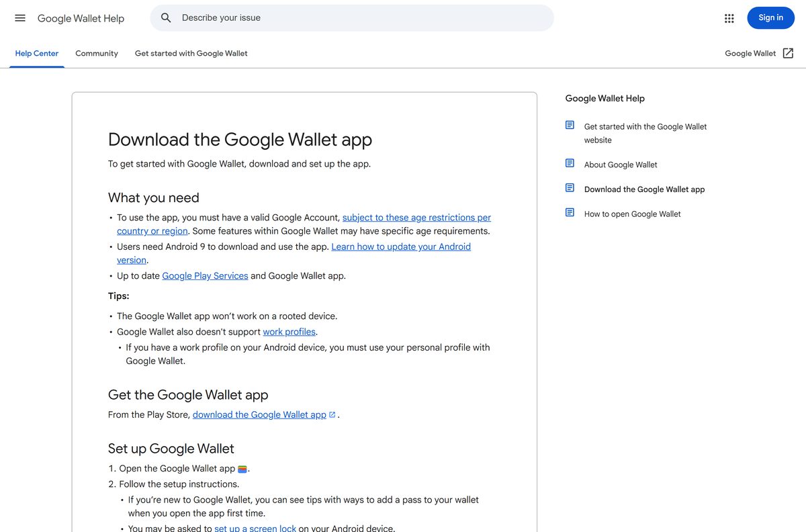Open Get started with Google Wallet tab

click(x=191, y=54)
